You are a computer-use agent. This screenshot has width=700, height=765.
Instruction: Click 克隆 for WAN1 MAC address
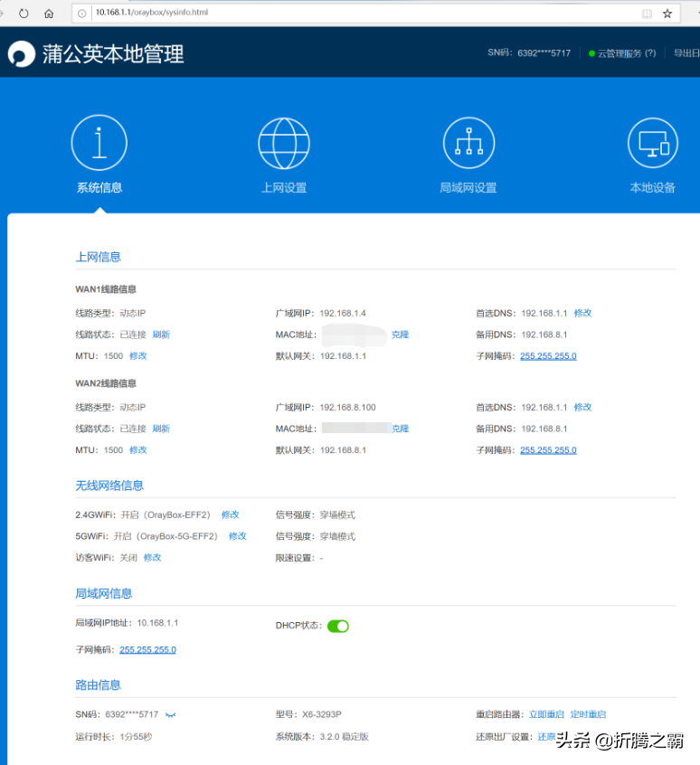(x=400, y=335)
